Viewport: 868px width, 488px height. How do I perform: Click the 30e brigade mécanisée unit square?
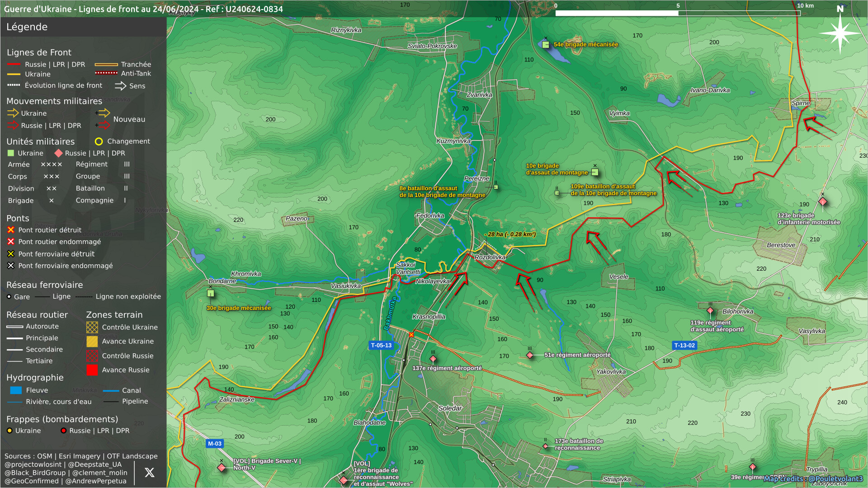211,294
